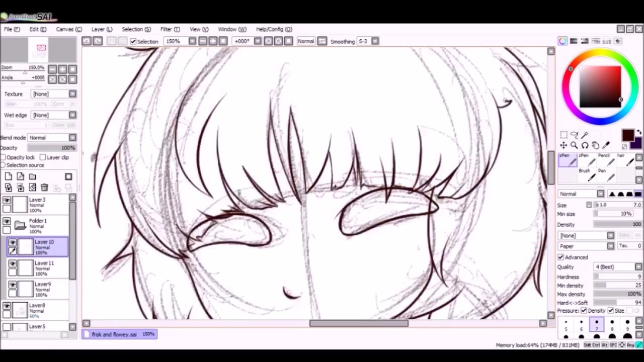The width and height of the screenshot is (644, 362).
Task: Click the Normal view mode button
Action: [306, 41]
